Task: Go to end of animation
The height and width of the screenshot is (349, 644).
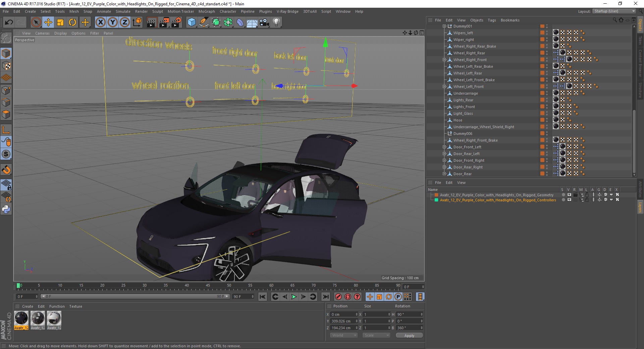Action: pos(325,297)
